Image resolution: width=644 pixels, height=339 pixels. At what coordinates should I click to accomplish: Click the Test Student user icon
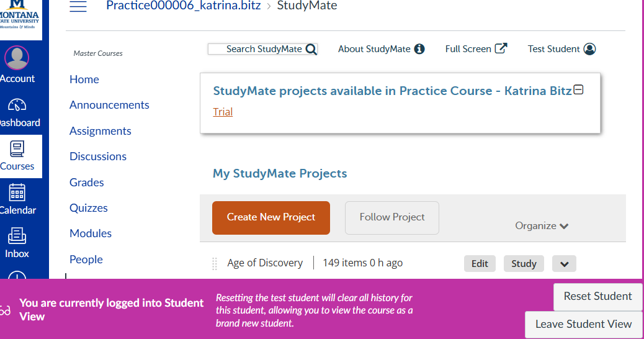pos(589,49)
